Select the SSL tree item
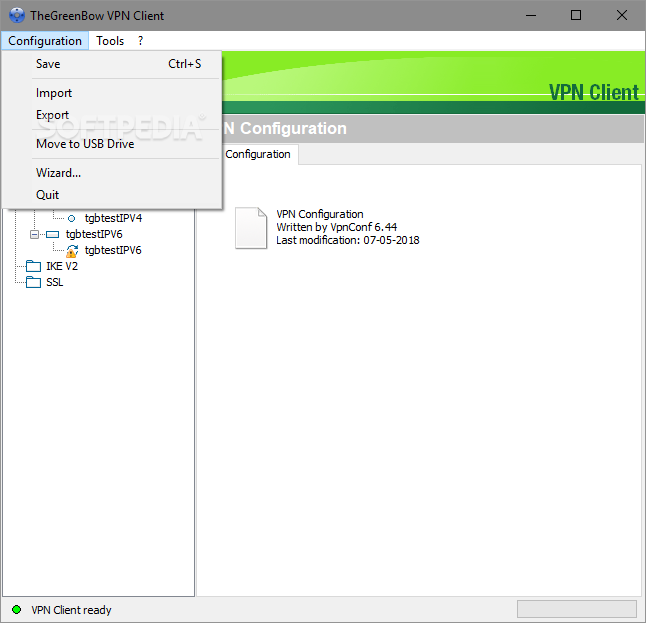 coord(54,282)
